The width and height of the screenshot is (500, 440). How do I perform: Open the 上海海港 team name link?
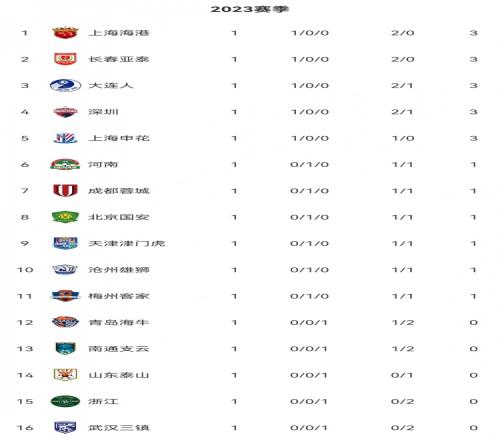pyautogui.click(x=119, y=33)
